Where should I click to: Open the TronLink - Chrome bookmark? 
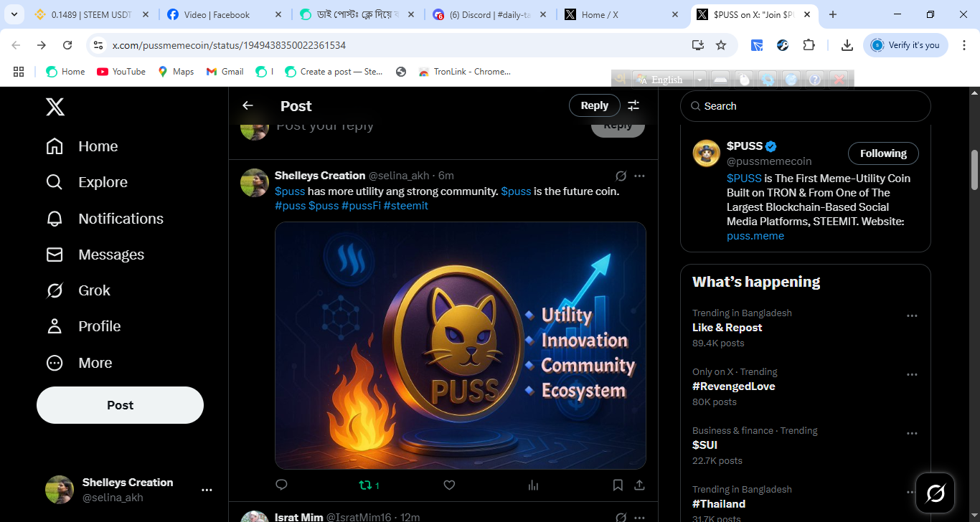[x=464, y=72]
